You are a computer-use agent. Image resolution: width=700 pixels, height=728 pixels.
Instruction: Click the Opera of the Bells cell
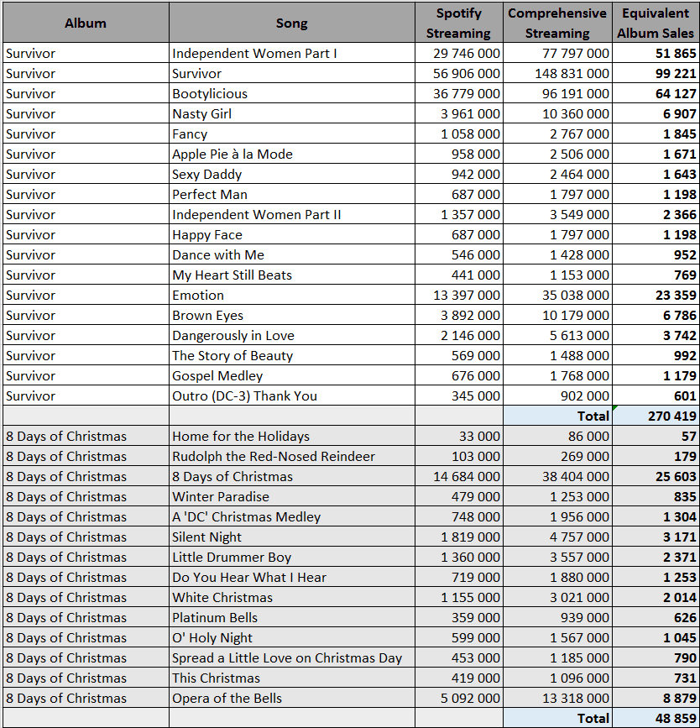click(x=292, y=698)
